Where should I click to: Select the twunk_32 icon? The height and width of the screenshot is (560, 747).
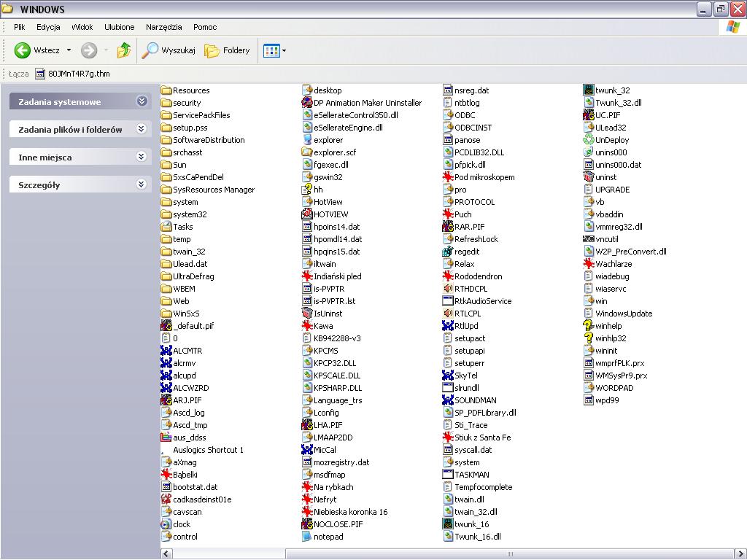coord(589,90)
